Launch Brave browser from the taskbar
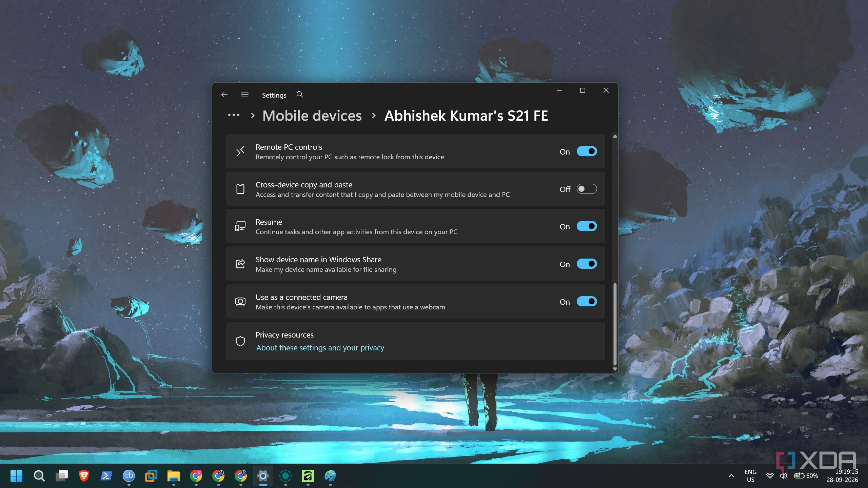This screenshot has height=488, width=868. click(84, 476)
